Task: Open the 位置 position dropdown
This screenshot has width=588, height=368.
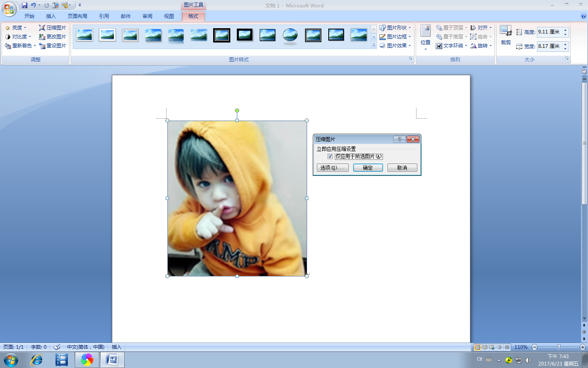Action: click(425, 38)
